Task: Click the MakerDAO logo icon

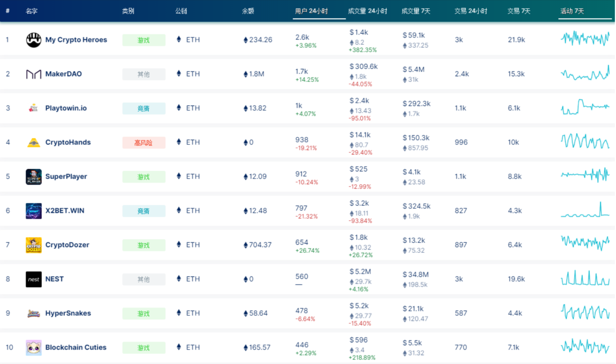Action: 34,74
